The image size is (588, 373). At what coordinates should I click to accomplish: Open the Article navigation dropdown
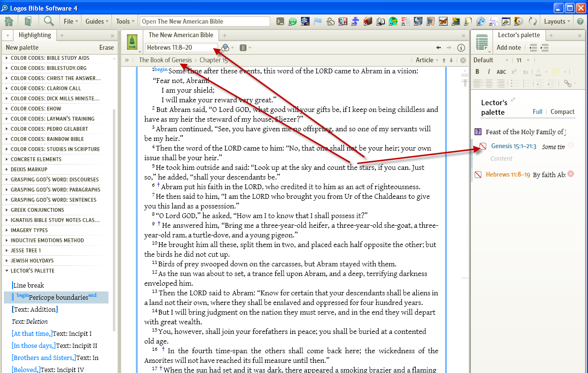click(x=427, y=60)
